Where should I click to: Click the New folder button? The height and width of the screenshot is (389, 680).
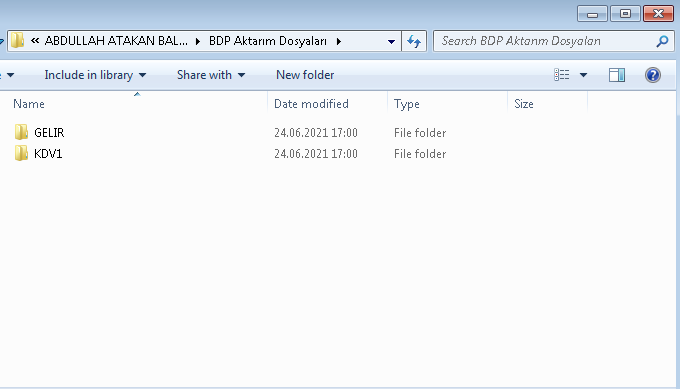coord(305,75)
